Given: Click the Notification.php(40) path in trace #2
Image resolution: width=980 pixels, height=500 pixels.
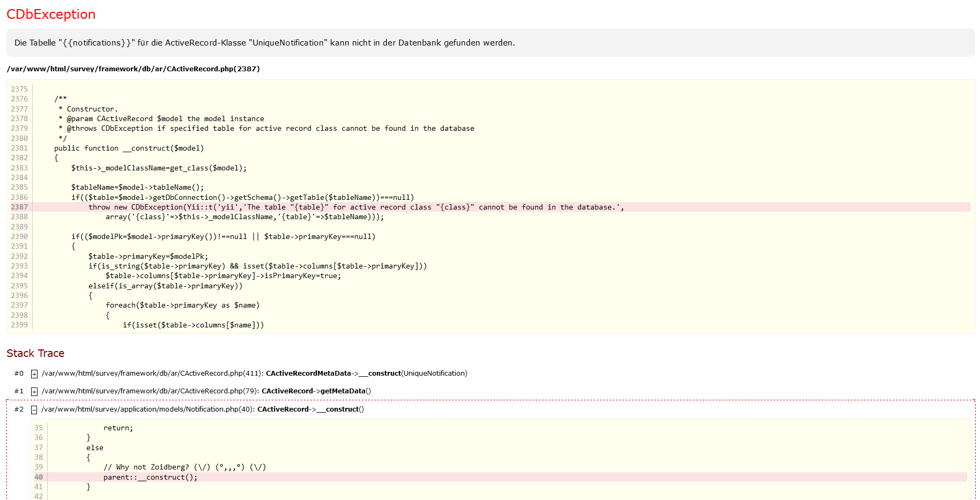Looking at the screenshot, I should pyautogui.click(x=147, y=409).
